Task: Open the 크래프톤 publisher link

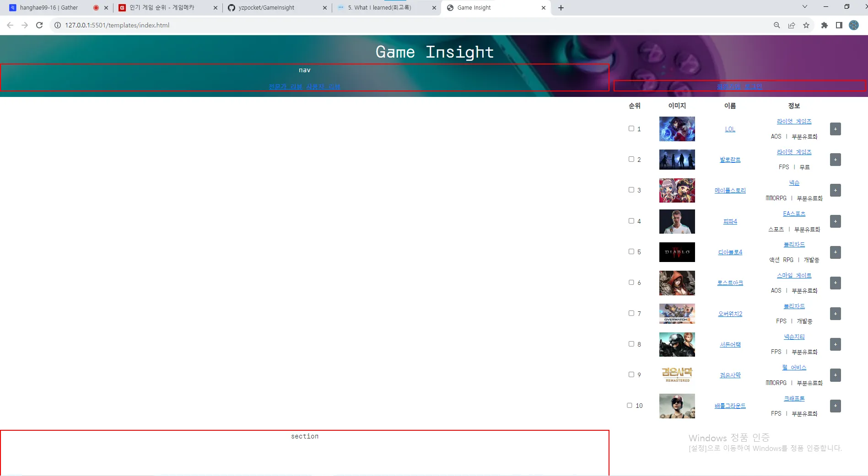Action: 794,399
